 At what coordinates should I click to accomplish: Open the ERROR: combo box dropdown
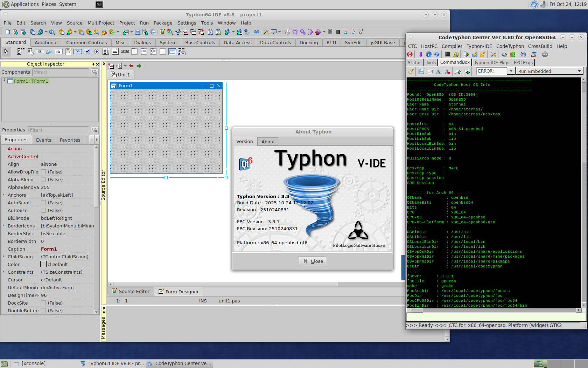(511, 71)
